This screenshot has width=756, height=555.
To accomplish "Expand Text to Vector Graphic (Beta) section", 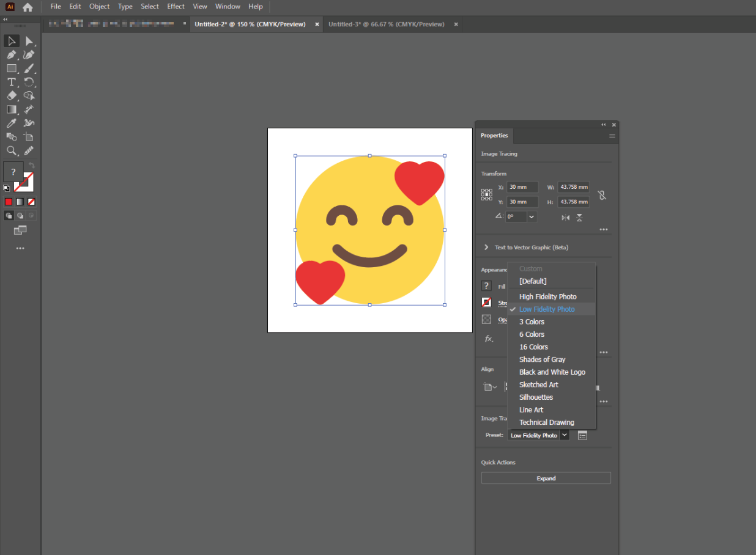I will [x=486, y=248].
